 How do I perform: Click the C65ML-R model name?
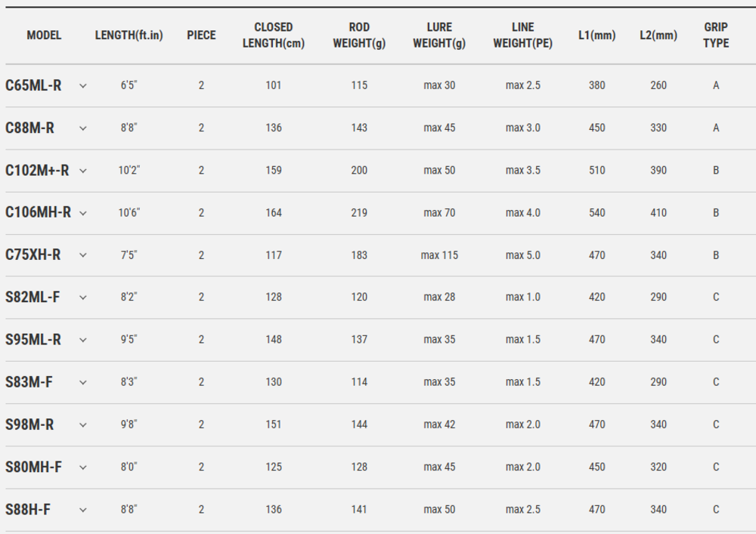33,85
